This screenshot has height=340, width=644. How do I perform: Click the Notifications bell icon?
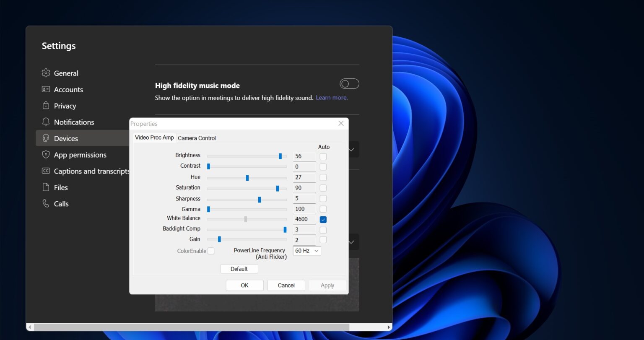(46, 122)
